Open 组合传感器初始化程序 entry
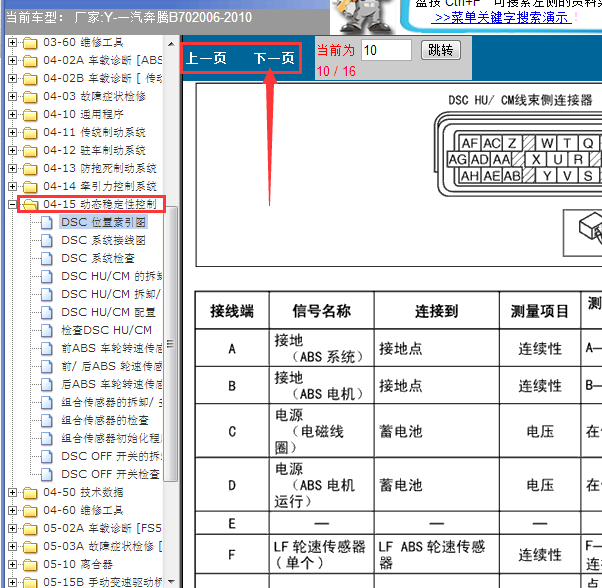The width and height of the screenshot is (602, 588). tap(111, 439)
